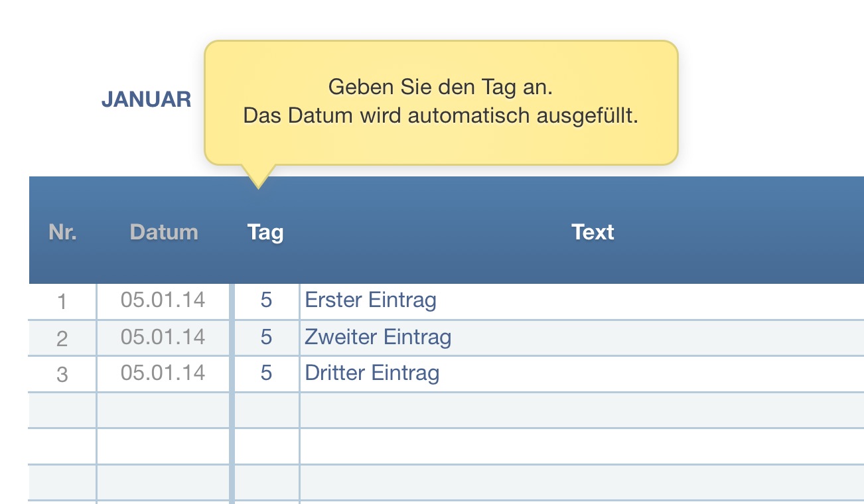Select the row number 1 cell
Viewport: 864px width, 504px height.
click(62, 302)
